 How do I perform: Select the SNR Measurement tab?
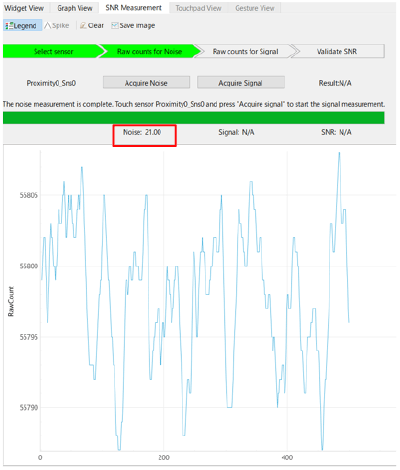pos(134,7)
